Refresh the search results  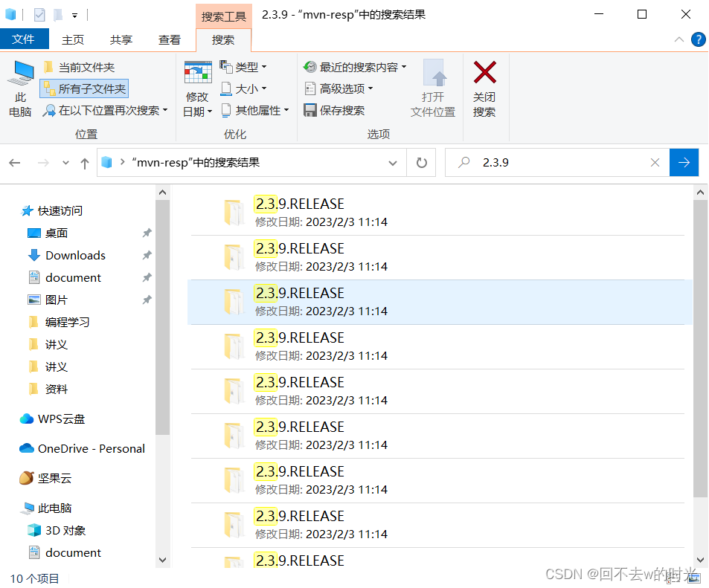421,163
